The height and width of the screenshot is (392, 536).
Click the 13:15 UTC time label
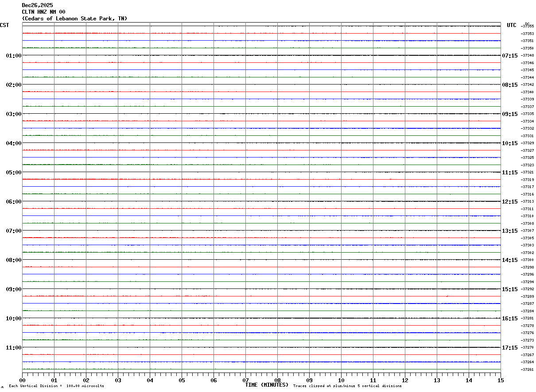(510, 231)
